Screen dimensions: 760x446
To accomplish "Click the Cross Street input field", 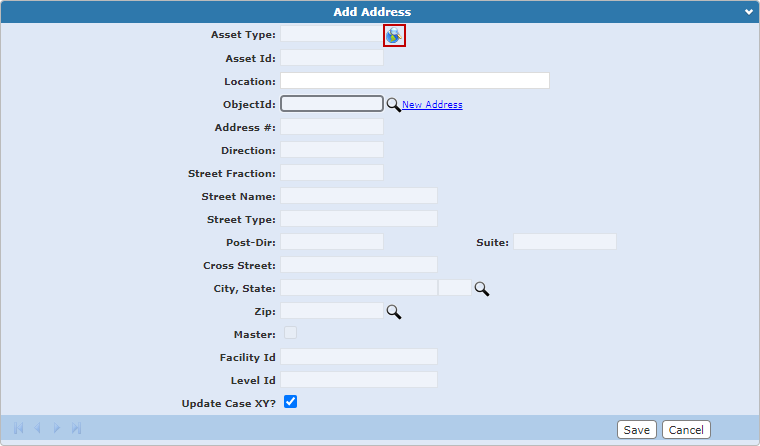I will [358, 265].
